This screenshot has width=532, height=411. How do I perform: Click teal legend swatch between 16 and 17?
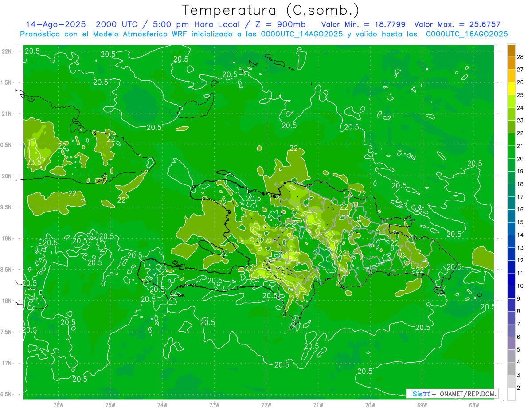tap(511, 204)
